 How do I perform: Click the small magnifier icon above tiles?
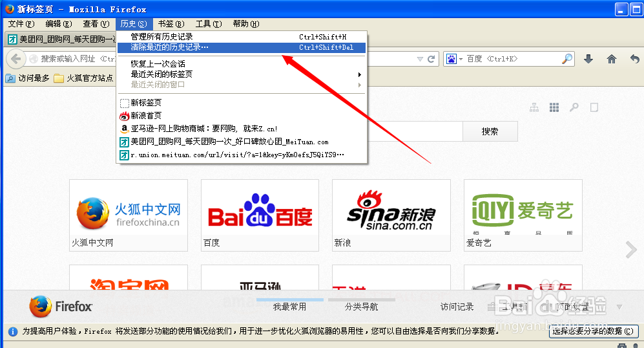coord(574,108)
